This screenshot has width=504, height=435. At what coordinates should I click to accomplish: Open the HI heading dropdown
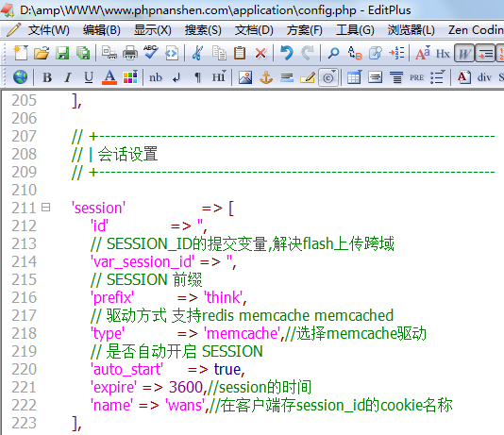click(219, 77)
